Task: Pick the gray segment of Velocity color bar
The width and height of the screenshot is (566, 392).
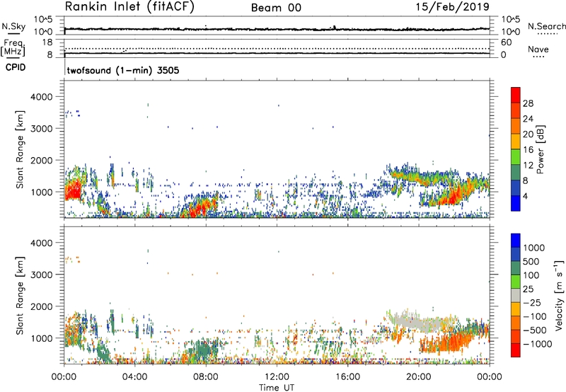Action: click(516, 295)
